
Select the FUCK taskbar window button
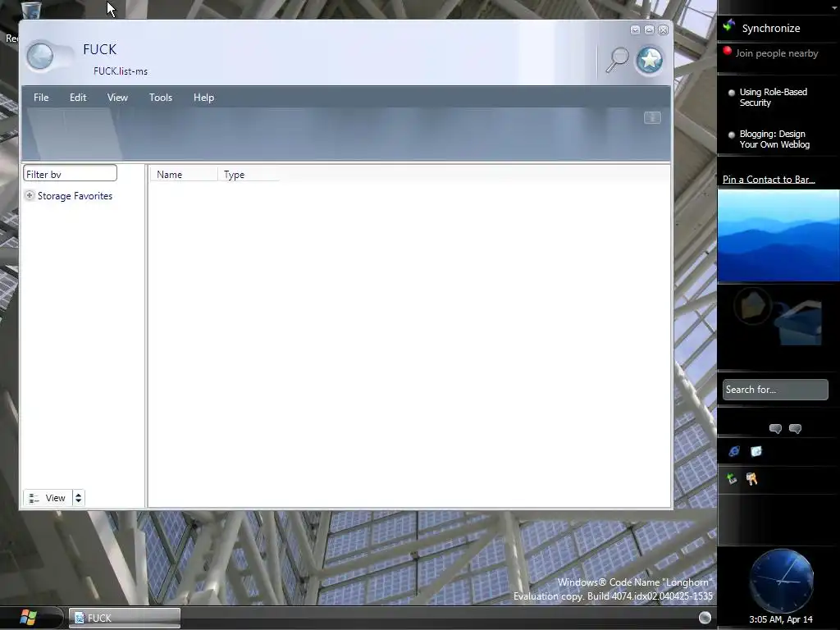(125, 618)
